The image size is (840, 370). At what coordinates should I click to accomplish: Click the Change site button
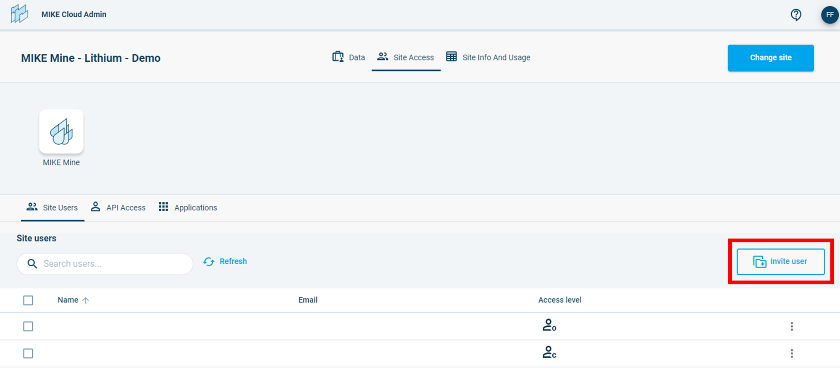[x=771, y=58]
